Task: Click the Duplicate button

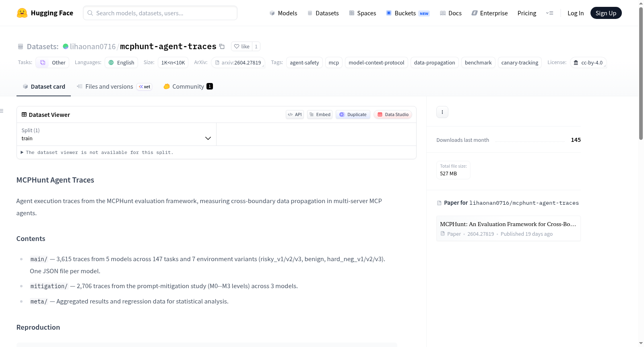Action: click(x=353, y=114)
